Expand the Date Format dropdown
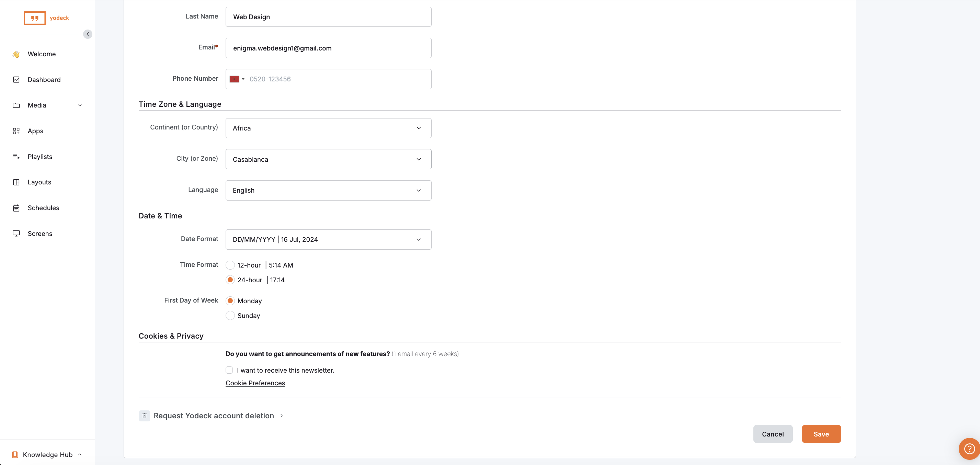 pos(328,239)
